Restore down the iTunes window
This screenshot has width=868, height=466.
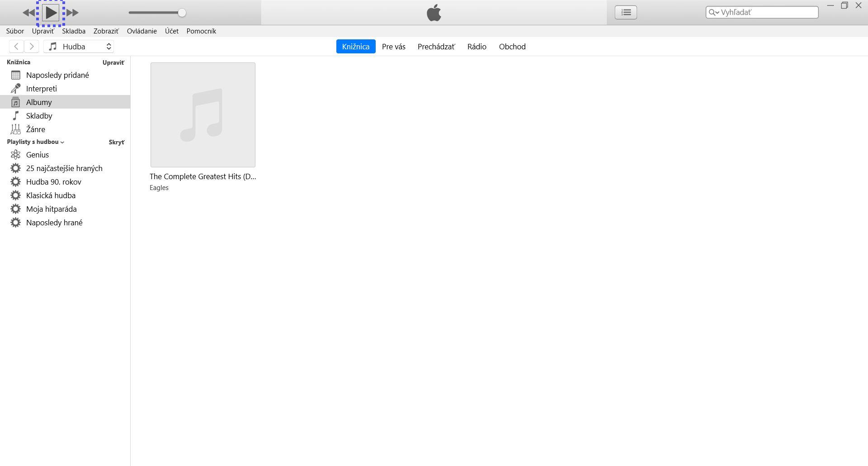coord(844,5)
